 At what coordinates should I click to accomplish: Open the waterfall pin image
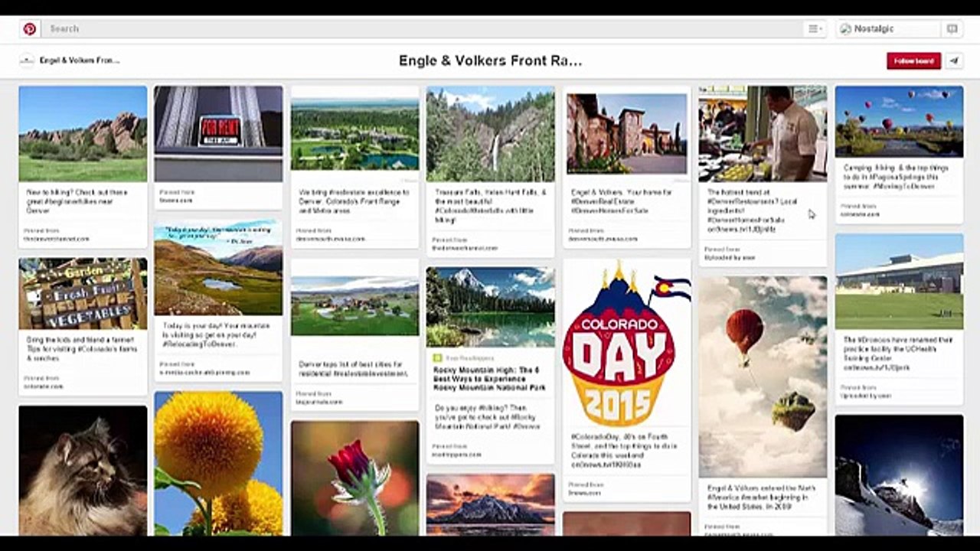click(x=490, y=133)
